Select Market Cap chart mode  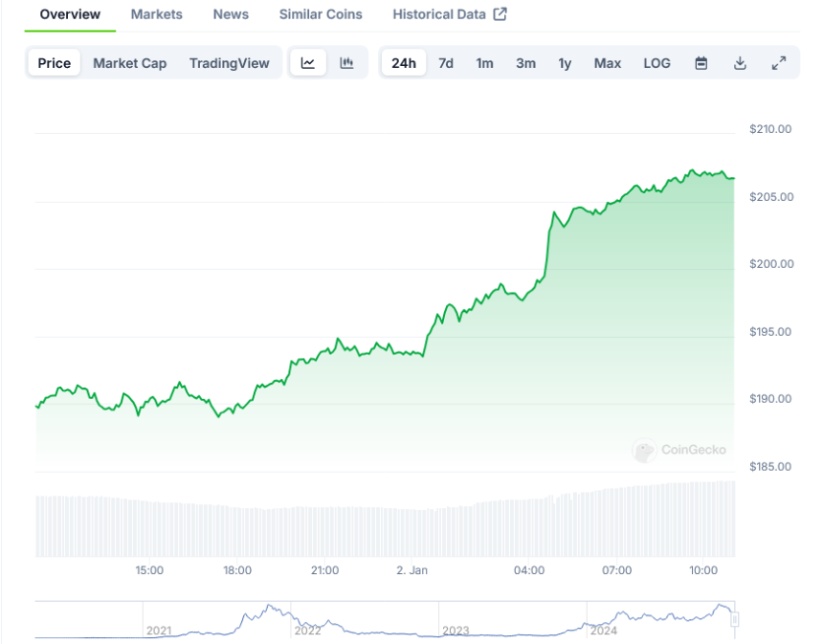[129, 63]
